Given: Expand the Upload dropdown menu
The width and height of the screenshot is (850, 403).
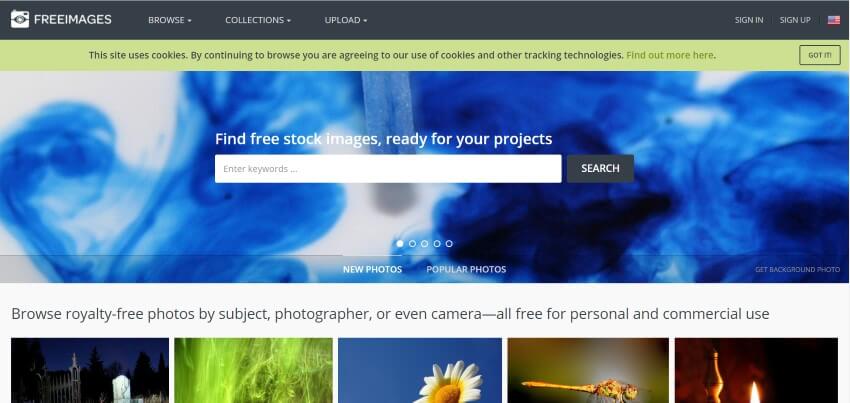Looking at the screenshot, I should click(x=346, y=20).
